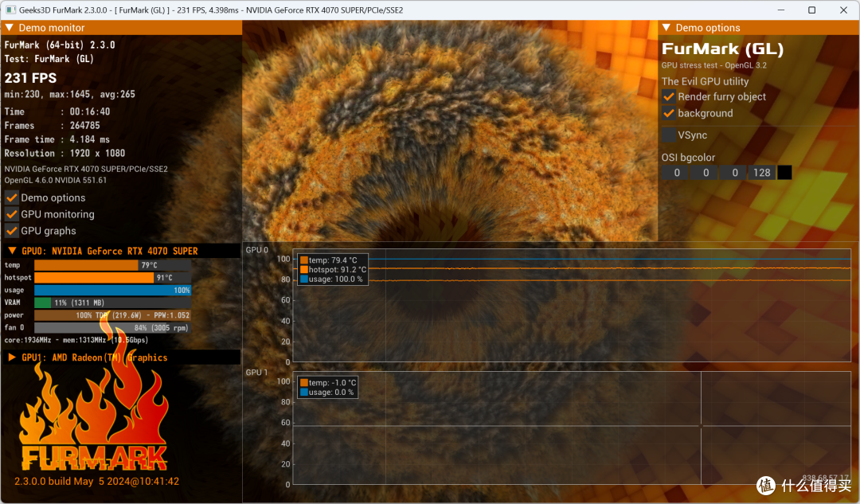The width and height of the screenshot is (860, 504).
Task: Click the GPU0 temp bar showing 79°C
Action: pyautogui.click(x=112, y=265)
